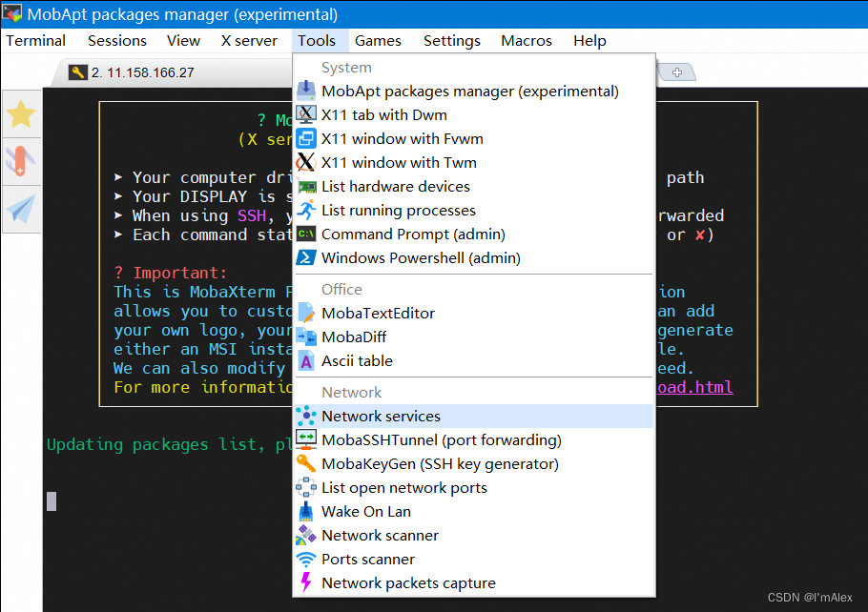Click the MobaDiff compare icon
The image size is (868, 612).
point(306,337)
